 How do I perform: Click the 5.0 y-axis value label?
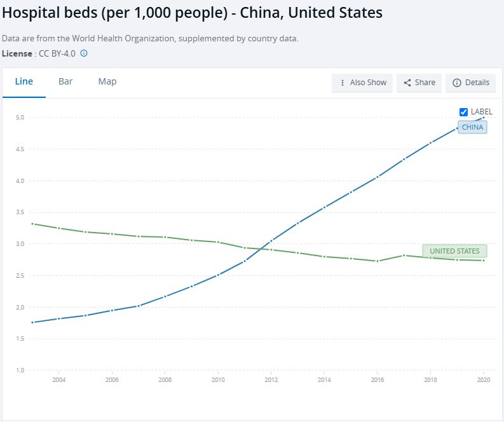[20, 118]
